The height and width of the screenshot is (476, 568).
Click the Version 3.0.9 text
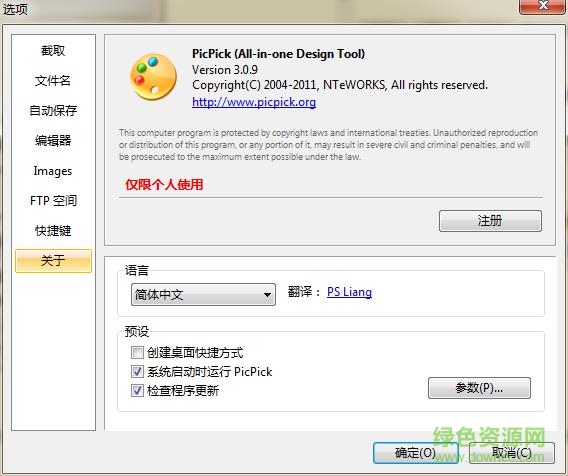[225, 70]
